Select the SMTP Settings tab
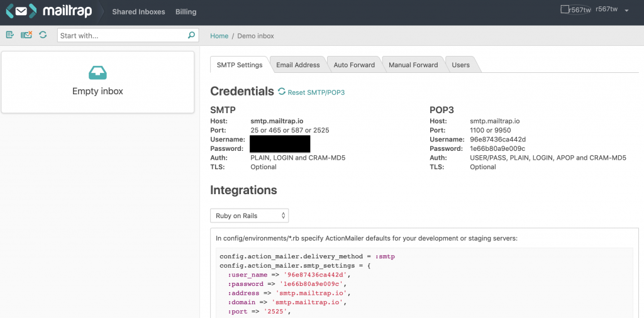Viewport: 644px width, 318px height. pyautogui.click(x=240, y=65)
